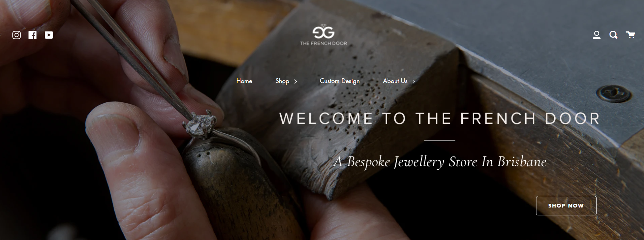Click "THE FRENCH DOOR" logo text
The width and height of the screenshot is (644, 240).
click(323, 43)
